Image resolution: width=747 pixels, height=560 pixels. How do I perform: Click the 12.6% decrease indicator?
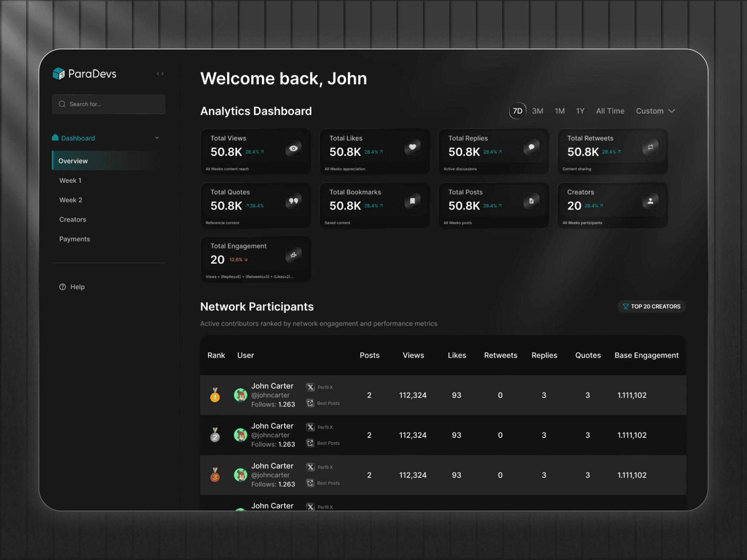[238, 260]
